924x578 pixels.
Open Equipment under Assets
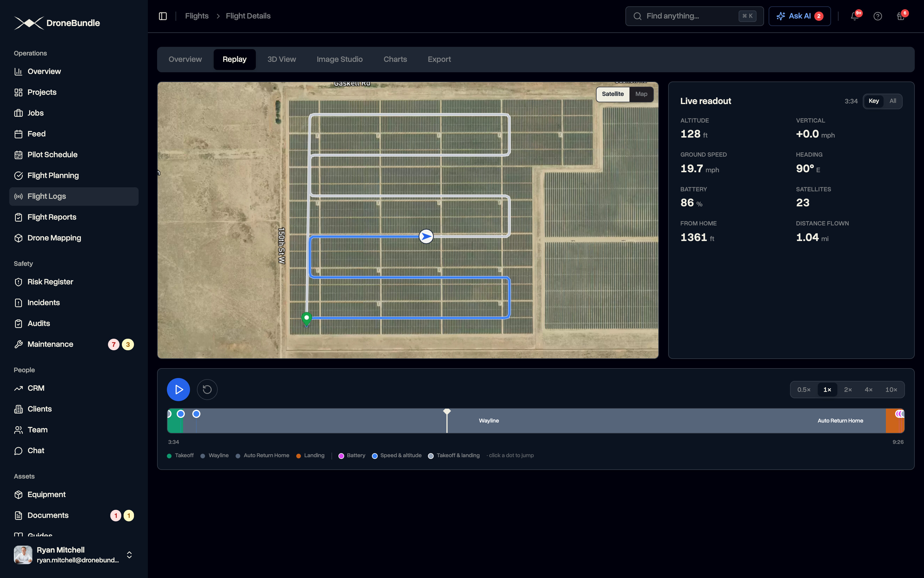tap(74, 495)
